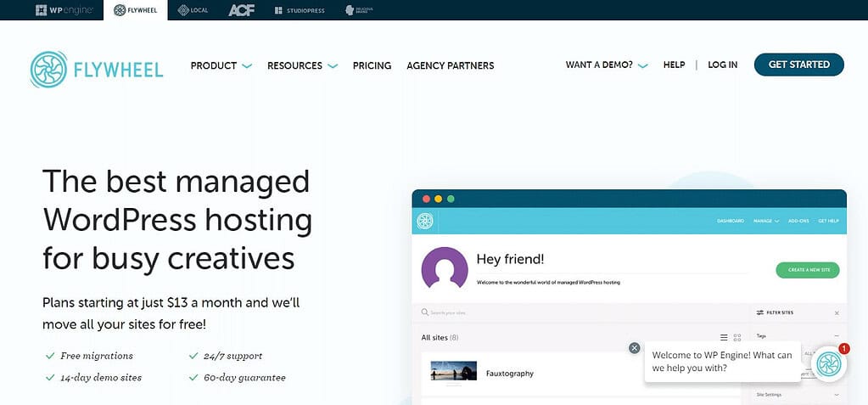Click the Flywheel logo in the header
This screenshot has width=868, height=405.
pos(97,70)
